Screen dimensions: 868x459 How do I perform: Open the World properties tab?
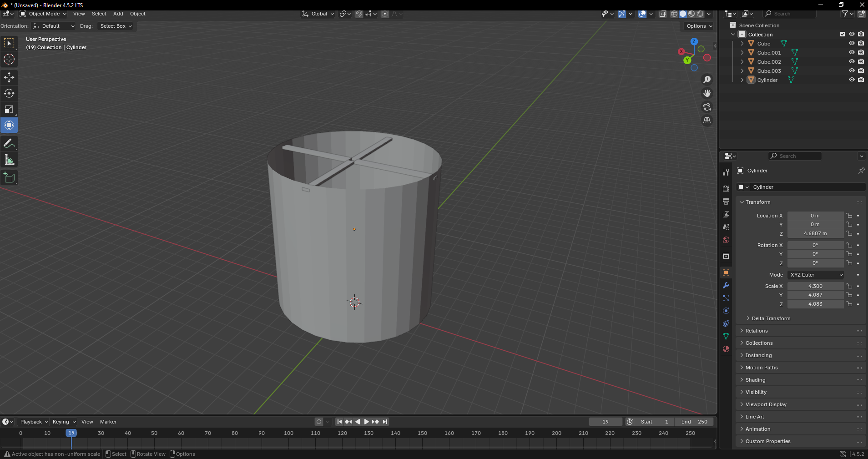pos(726,240)
